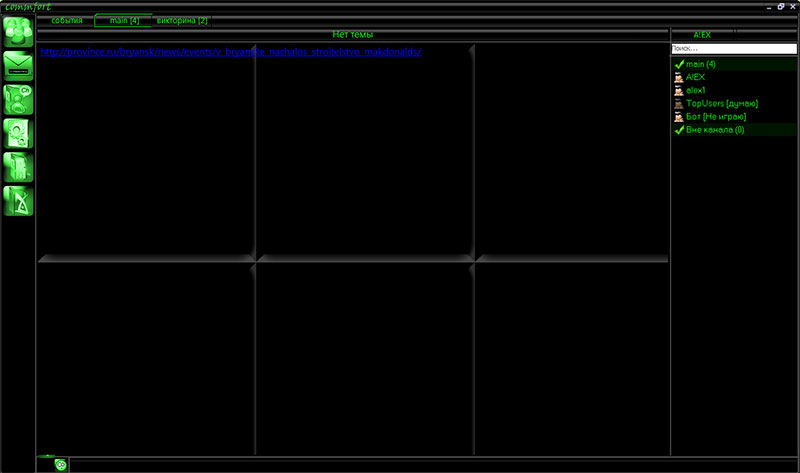Collapse the main (4) channel group
This screenshot has width=800, height=473.
tap(679, 65)
